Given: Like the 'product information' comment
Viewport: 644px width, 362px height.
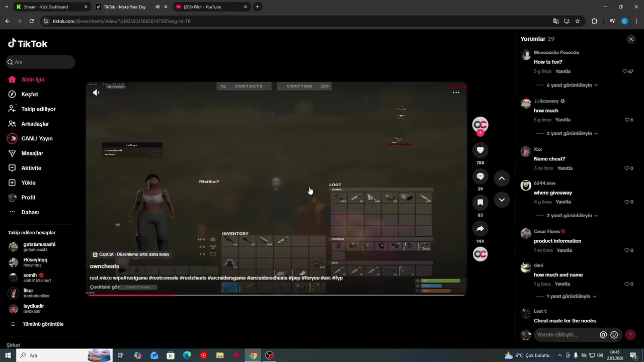Looking at the screenshot, I should point(627,250).
